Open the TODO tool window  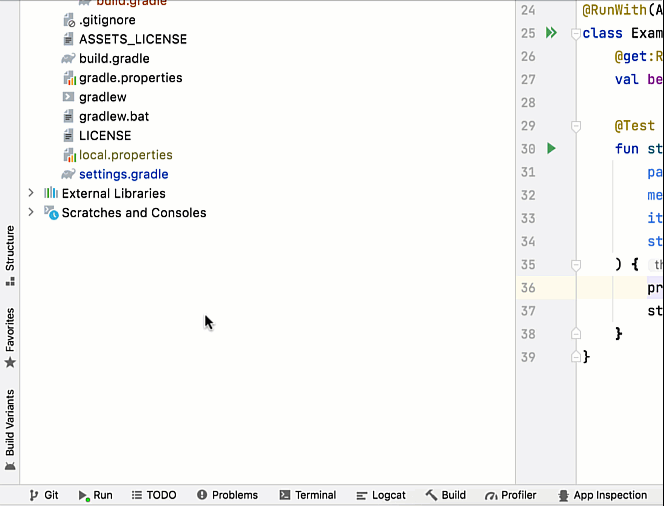[x=153, y=495]
